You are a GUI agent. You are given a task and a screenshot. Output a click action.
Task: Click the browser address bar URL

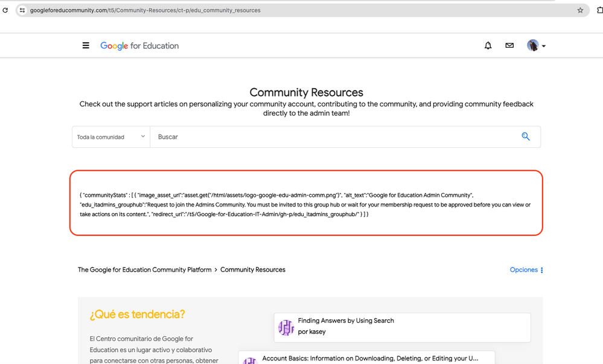[145, 10]
